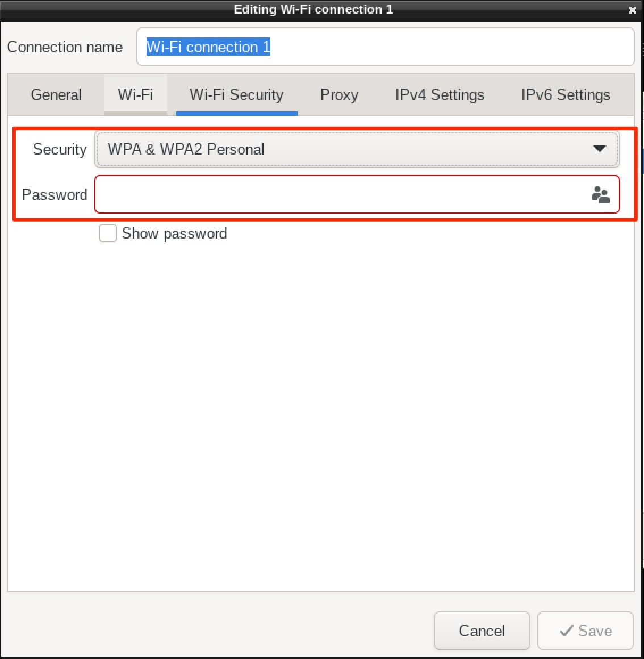
Task: Click inside the empty Password field
Action: pyautogui.click(x=341, y=194)
